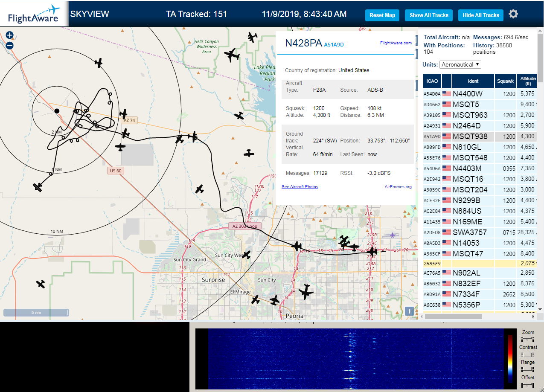Viewport: 544px width, 392px height.
Task: Sort the table by ICAO column header
Action: pyautogui.click(x=432, y=81)
